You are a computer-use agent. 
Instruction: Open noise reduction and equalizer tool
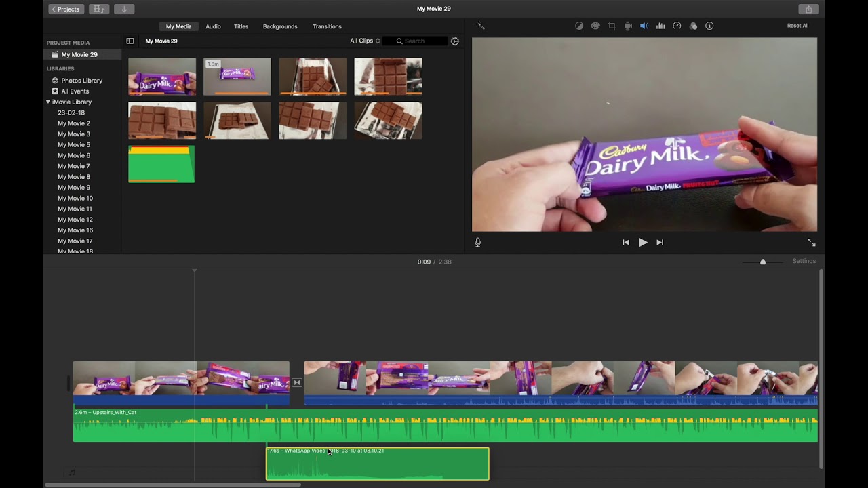[660, 26]
